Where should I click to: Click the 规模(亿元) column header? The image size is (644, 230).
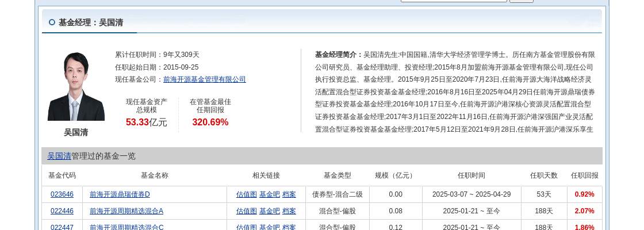click(396, 175)
